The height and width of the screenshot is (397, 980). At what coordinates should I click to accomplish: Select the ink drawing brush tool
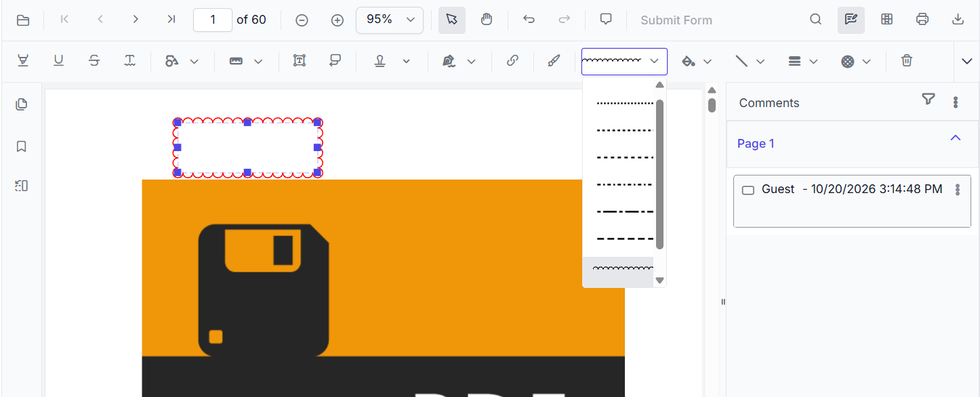[554, 61]
